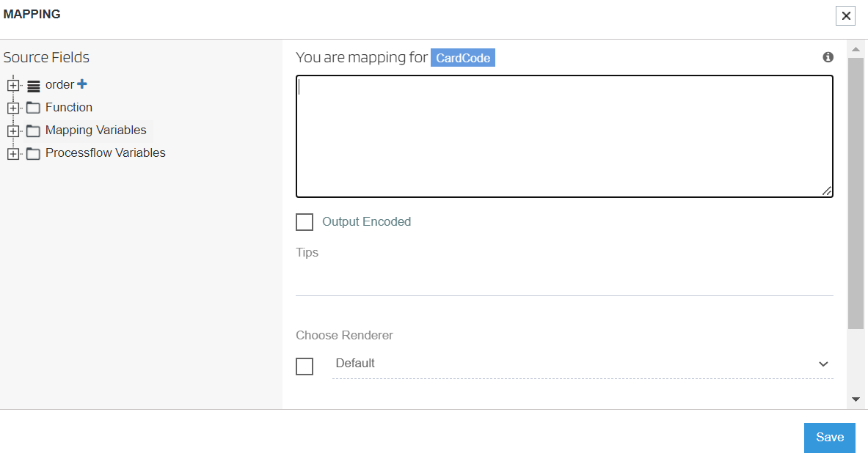Close the Mapping dialog with X
Image resolution: width=868 pixels, height=464 pixels.
pos(846,15)
